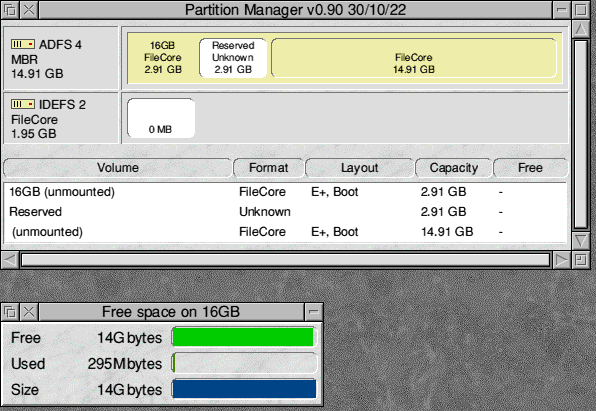Select the Reserved volume row
The image size is (596, 411).
point(285,212)
